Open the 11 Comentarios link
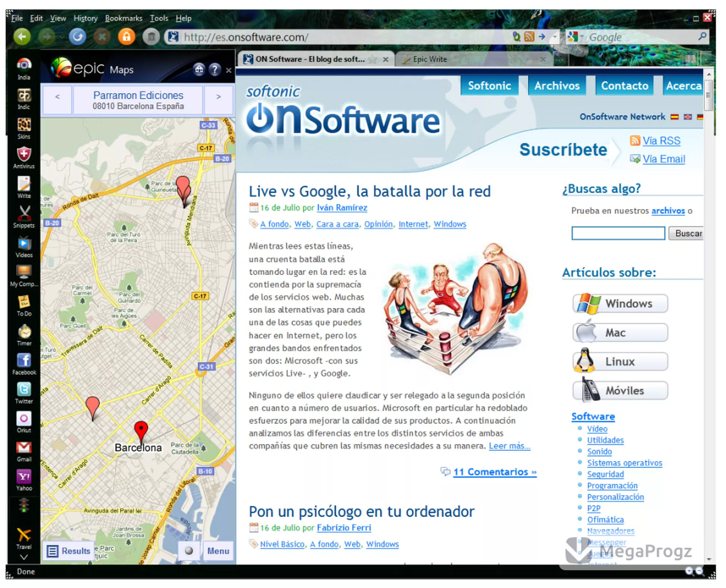Screen dimensions: 726x588 point(495,472)
